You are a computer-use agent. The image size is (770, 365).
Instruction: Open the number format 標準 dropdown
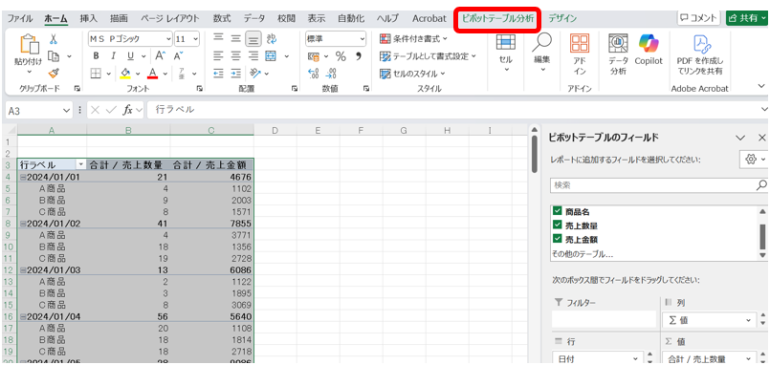tap(362, 38)
